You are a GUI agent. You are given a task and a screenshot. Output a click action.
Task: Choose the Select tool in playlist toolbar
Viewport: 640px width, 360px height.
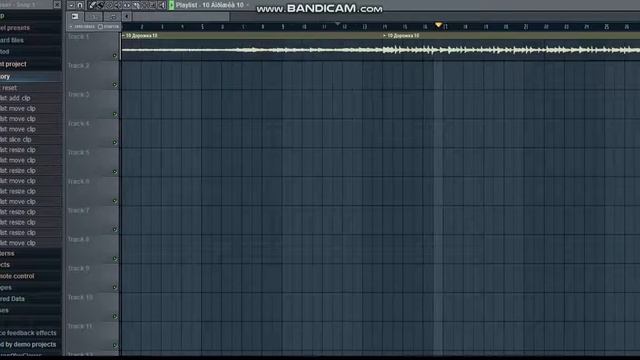pos(145,5)
